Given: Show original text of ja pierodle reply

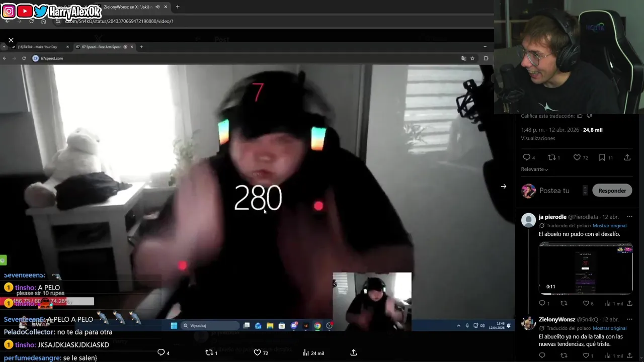Looking at the screenshot, I should (609, 226).
